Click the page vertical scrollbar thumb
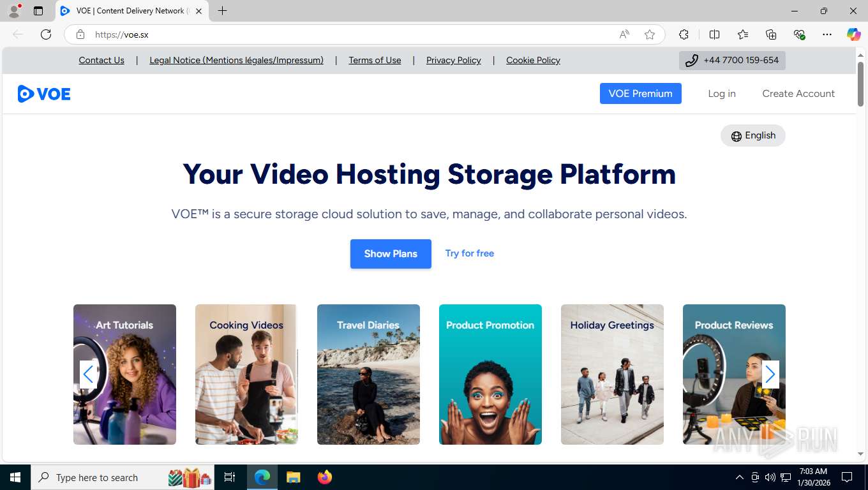 click(x=860, y=83)
